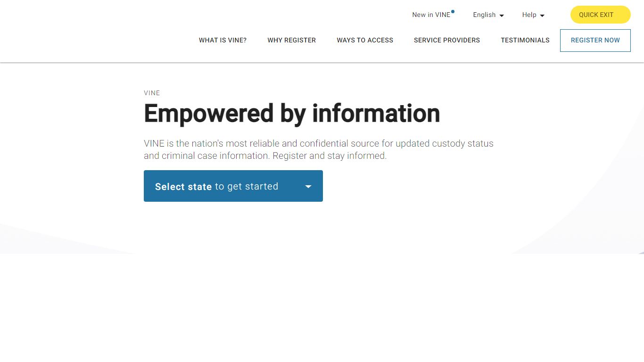
Task: Open Service Providers navigation item
Action: [447, 40]
